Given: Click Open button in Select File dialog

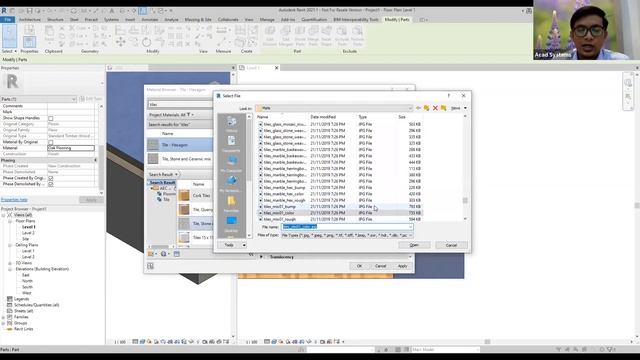Looking at the screenshot, I should (414, 245).
